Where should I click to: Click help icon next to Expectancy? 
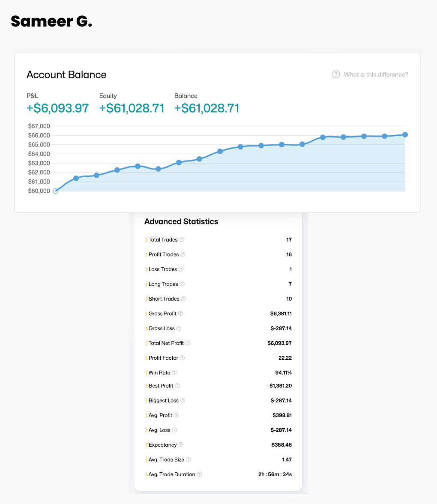[x=181, y=445]
